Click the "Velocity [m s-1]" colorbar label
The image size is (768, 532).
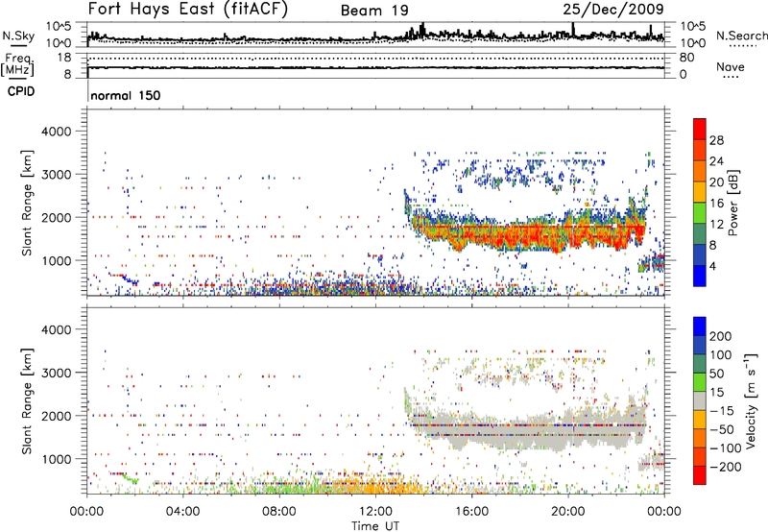coord(751,400)
